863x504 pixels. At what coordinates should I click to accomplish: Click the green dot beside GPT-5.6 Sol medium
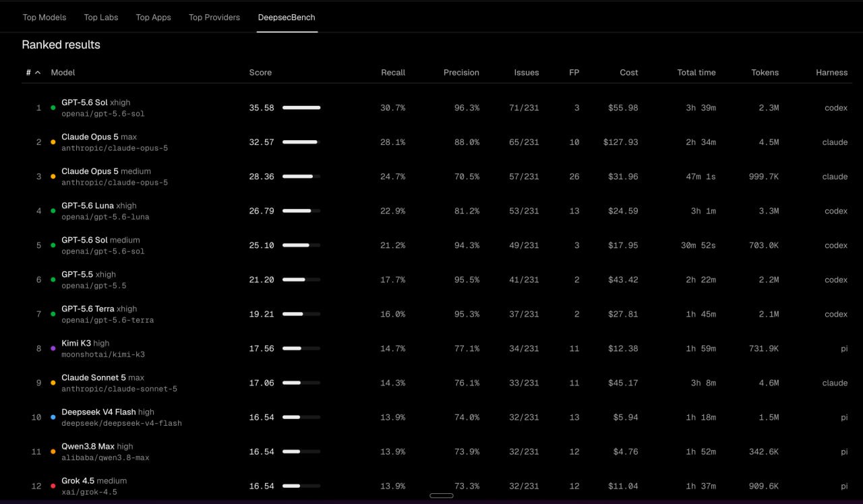[53, 245]
